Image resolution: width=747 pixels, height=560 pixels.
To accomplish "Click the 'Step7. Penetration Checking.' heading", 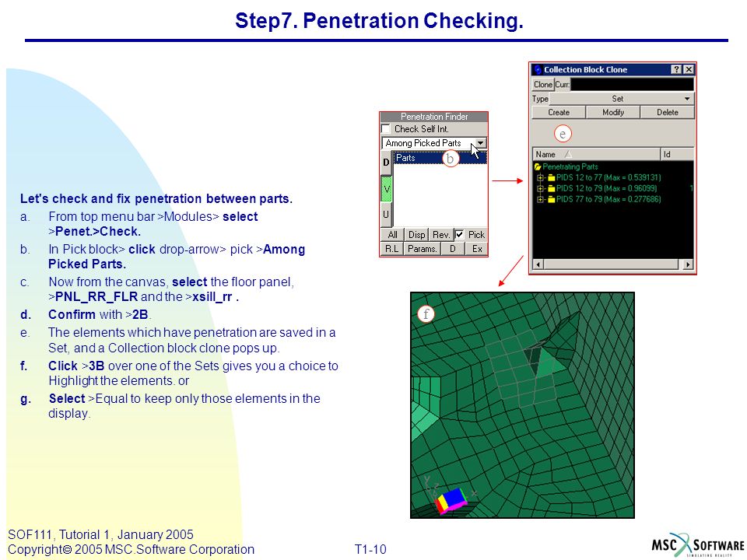I will point(379,21).
